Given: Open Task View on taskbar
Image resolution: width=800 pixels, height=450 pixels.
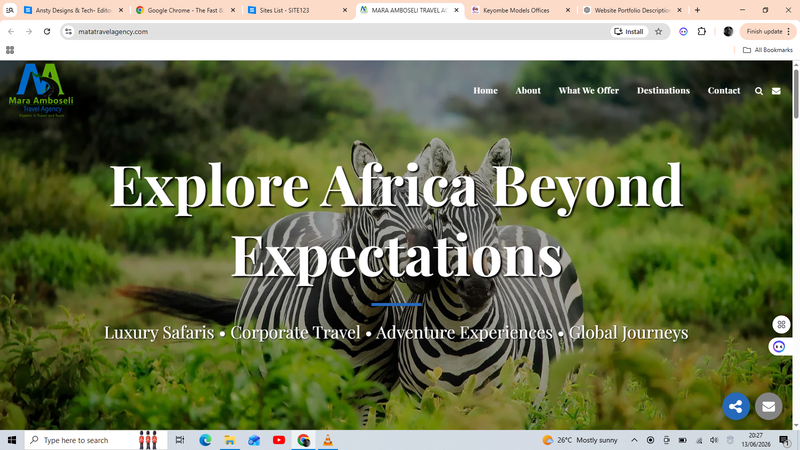Looking at the screenshot, I should (x=180, y=440).
